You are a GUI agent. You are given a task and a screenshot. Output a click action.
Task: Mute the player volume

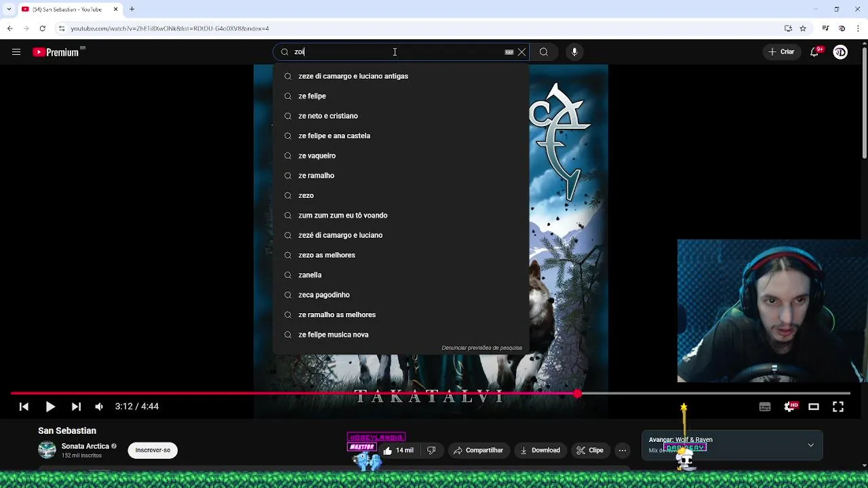[99, 407]
